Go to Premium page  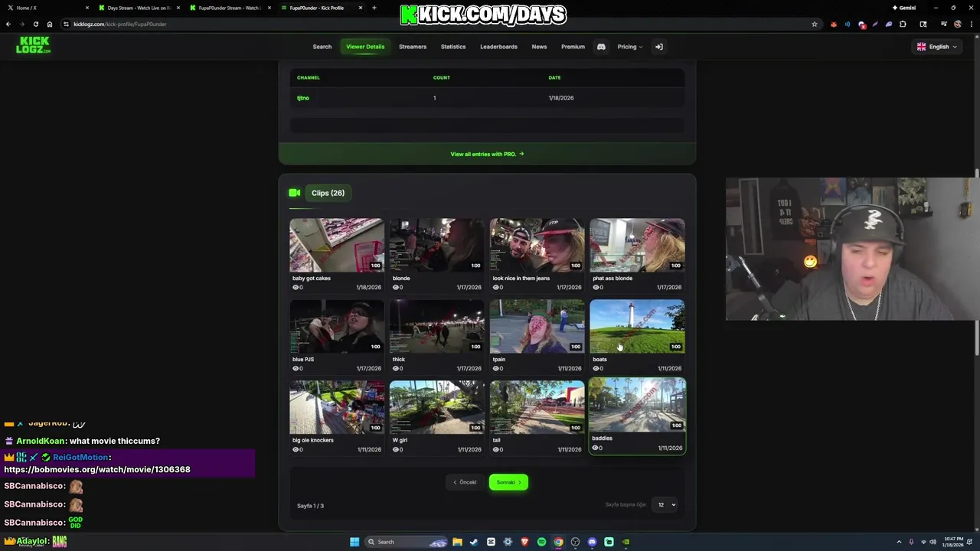tap(573, 47)
